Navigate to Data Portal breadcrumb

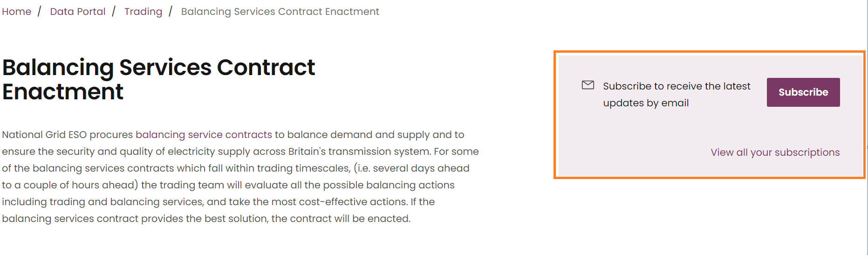78,12
